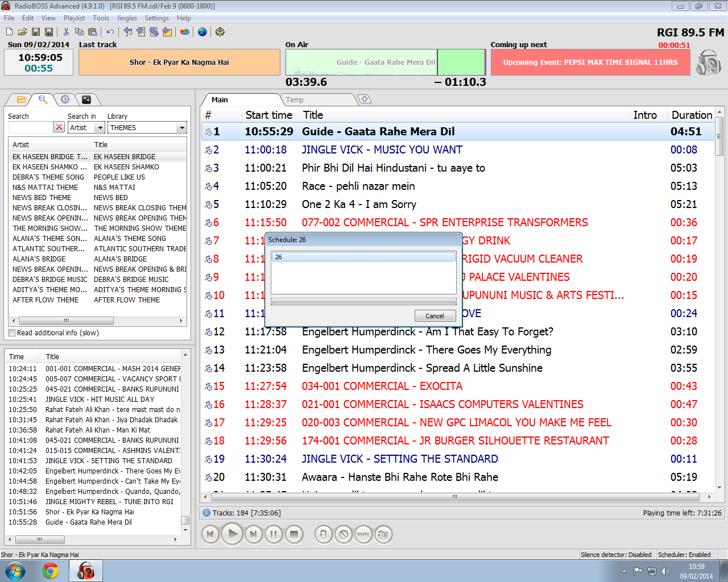This screenshot has width=728, height=582.
Task: Select the Main playlist tab
Action: (220, 100)
